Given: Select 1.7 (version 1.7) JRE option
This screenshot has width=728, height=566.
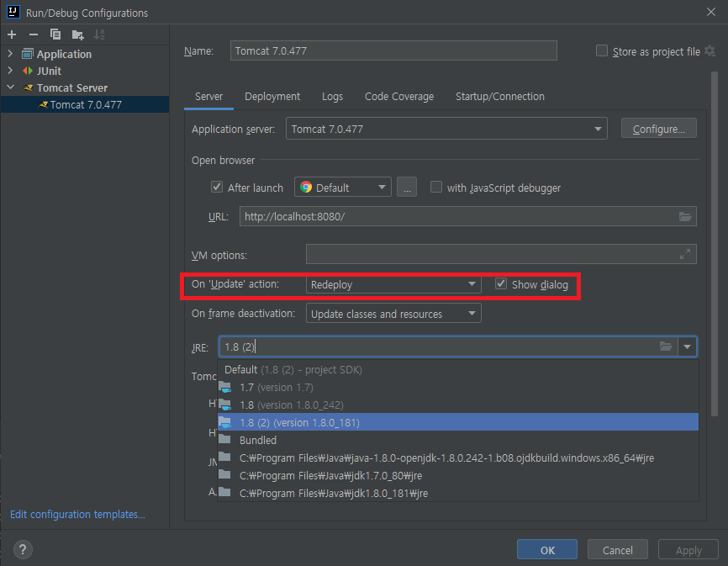Looking at the screenshot, I should click(458, 387).
